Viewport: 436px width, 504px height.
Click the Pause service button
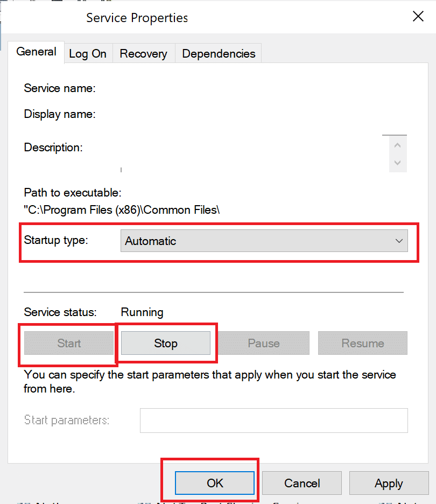pos(264,343)
